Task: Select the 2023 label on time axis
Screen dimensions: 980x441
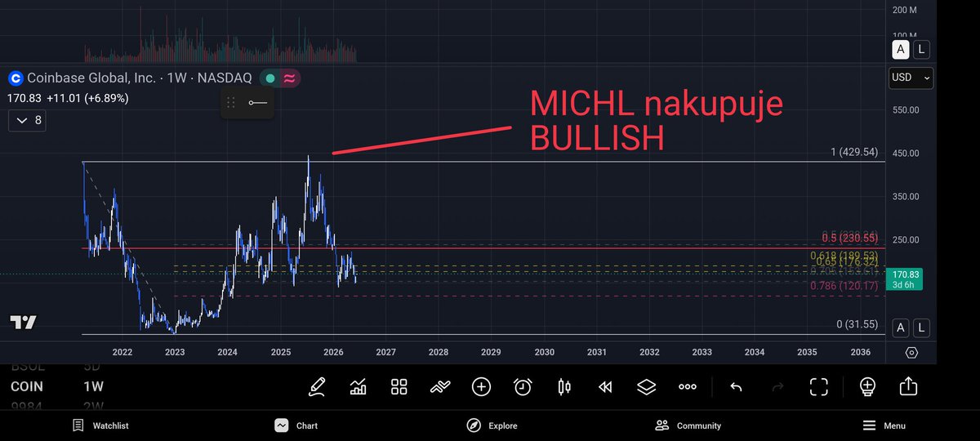Action: [x=175, y=352]
